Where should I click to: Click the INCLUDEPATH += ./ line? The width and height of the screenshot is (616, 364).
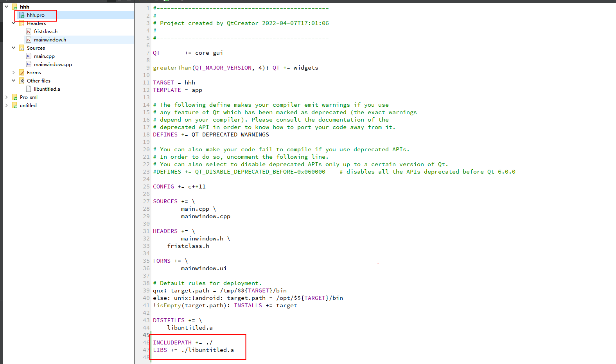click(x=183, y=342)
